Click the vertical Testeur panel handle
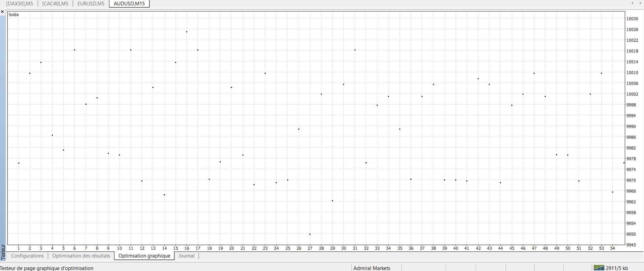This screenshot has height=271, width=644. pyautogui.click(x=3, y=252)
